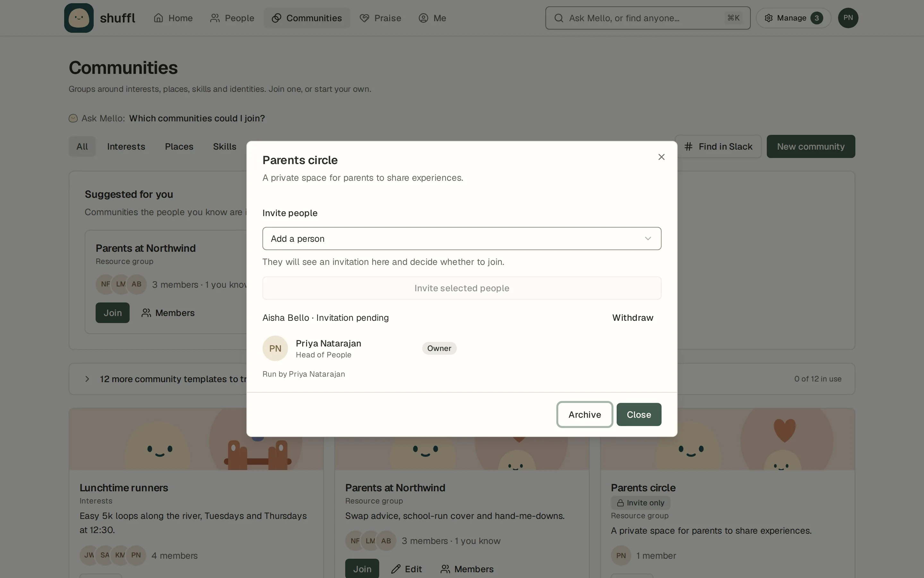Click Invite selected people button
The image size is (924, 578).
462,288
